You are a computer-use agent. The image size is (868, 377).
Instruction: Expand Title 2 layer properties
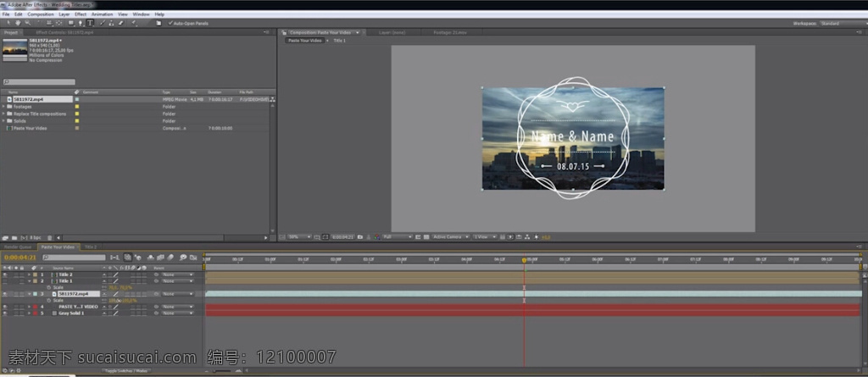pos(30,274)
